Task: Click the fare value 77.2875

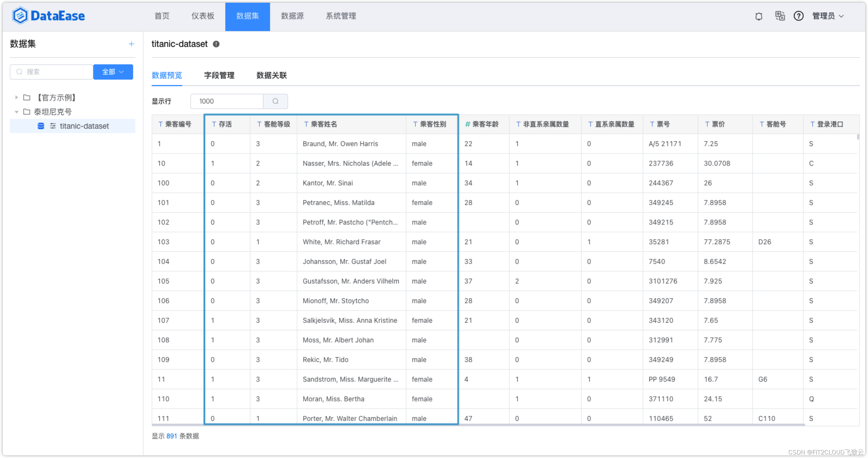Action: (x=717, y=242)
